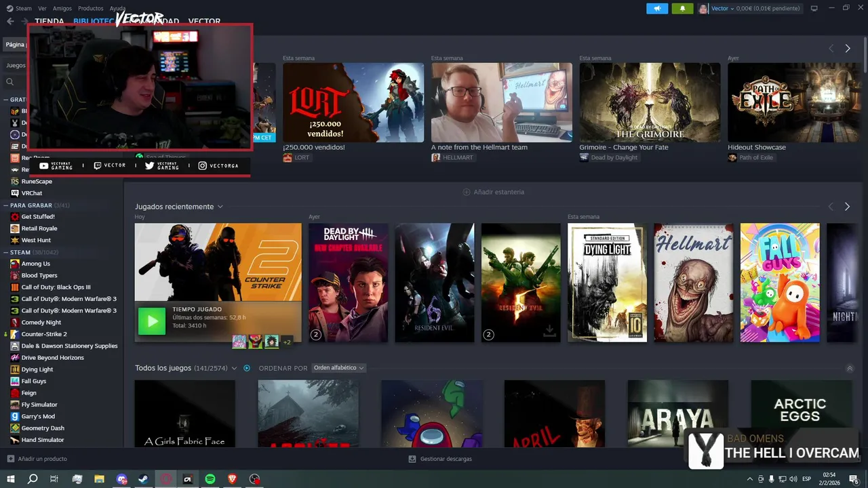Click Vector profile avatar in header
868x488 pixels.
[703, 8]
